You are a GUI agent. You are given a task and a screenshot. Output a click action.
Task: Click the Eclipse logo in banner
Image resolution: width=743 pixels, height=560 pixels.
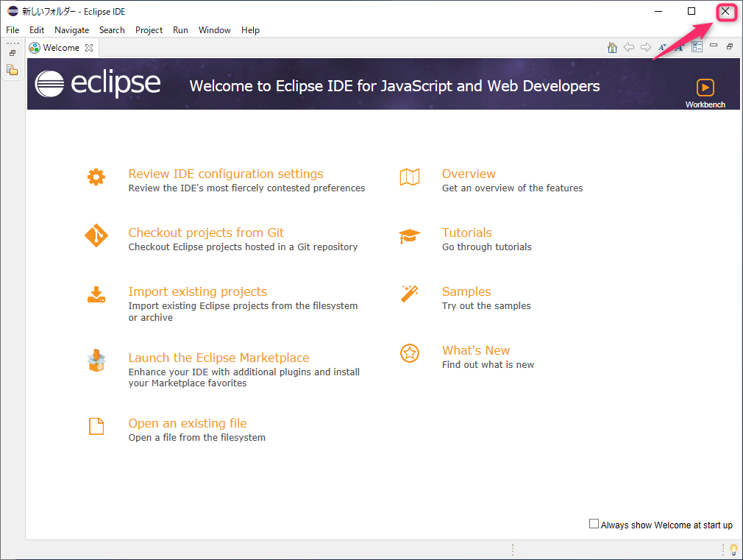(x=98, y=84)
